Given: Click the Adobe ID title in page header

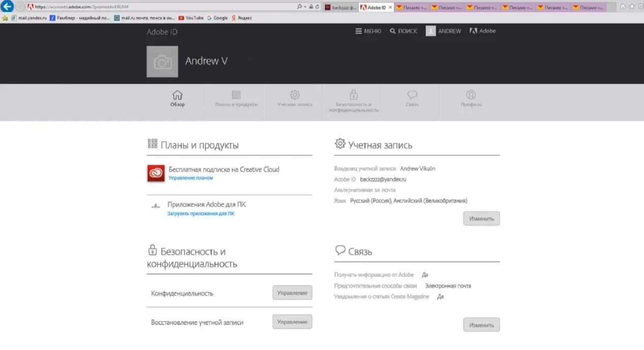Looking at the screenshot, I should pyautogui.click(x=162, y=32).
